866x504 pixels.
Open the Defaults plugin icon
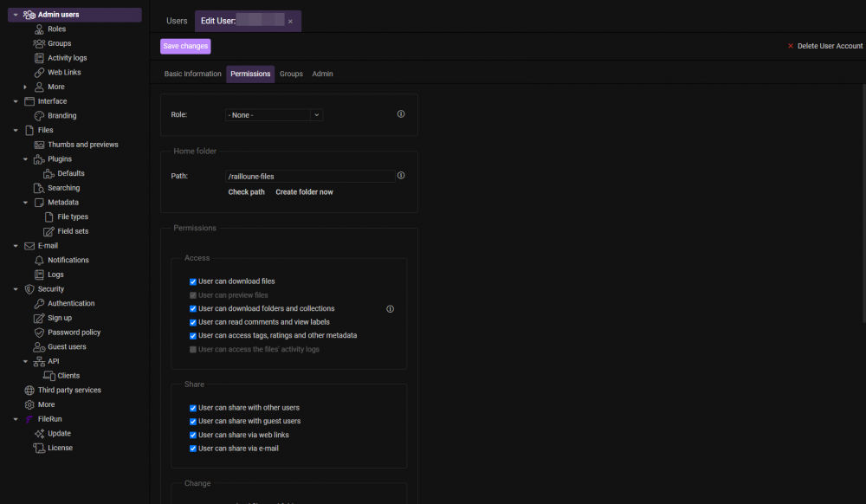click(49, 174)
